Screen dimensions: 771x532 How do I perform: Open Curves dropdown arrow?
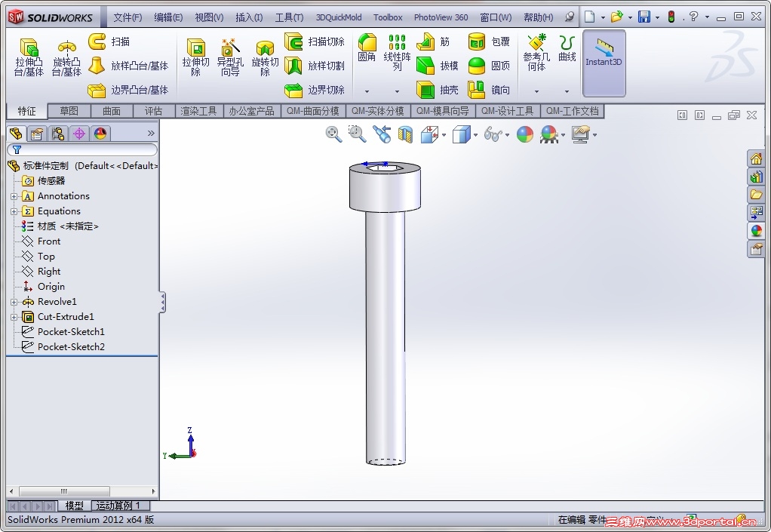click(567, 91)
